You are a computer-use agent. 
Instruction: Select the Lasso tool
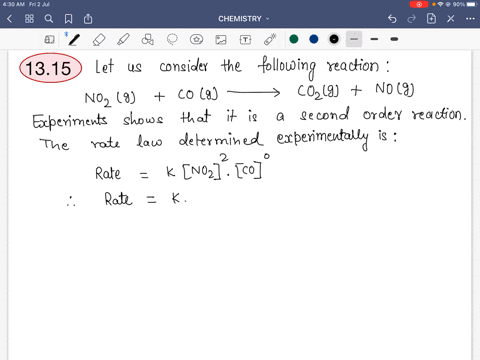[x=172, y=39]
